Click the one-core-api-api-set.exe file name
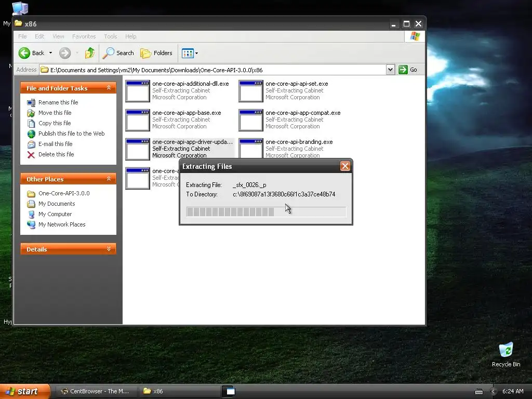The image size is (532, 399). point(297,84)
